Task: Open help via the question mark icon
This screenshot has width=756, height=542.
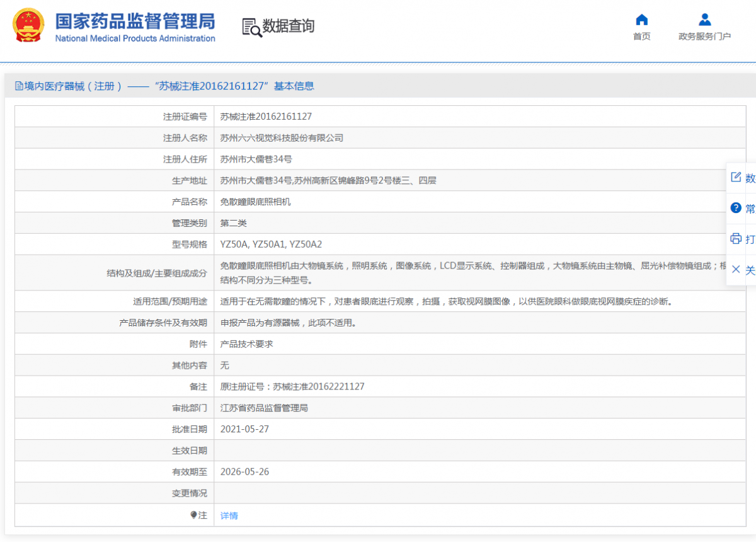Action: pos(736,208)
